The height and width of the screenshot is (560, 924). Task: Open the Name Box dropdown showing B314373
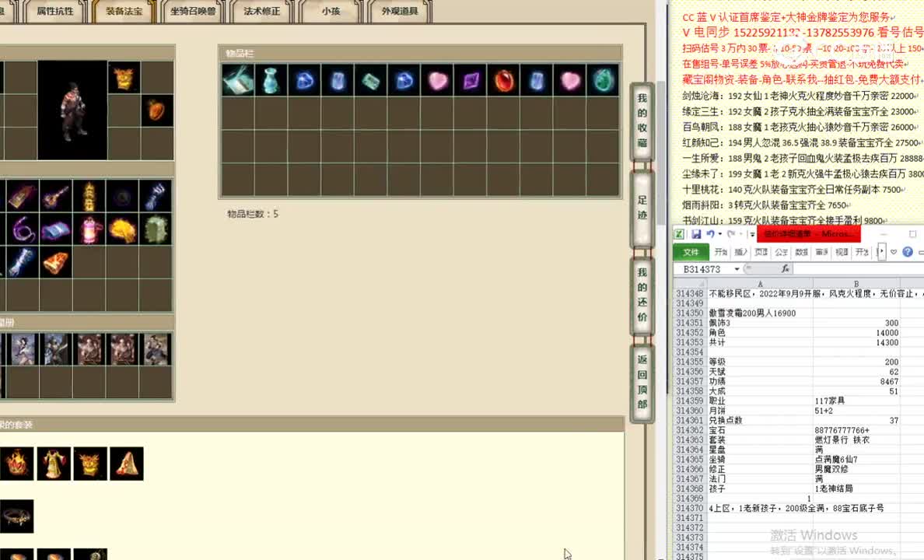click(736, 268)
